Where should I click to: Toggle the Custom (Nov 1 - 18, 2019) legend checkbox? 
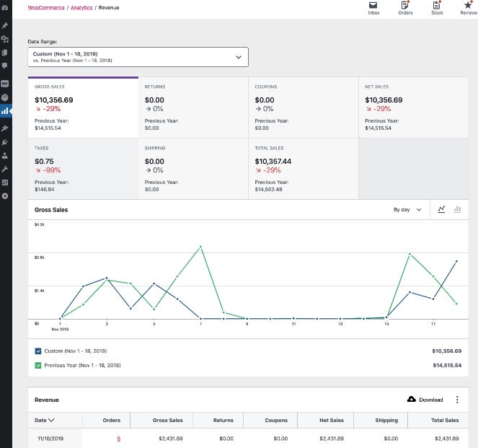[38, 351]
